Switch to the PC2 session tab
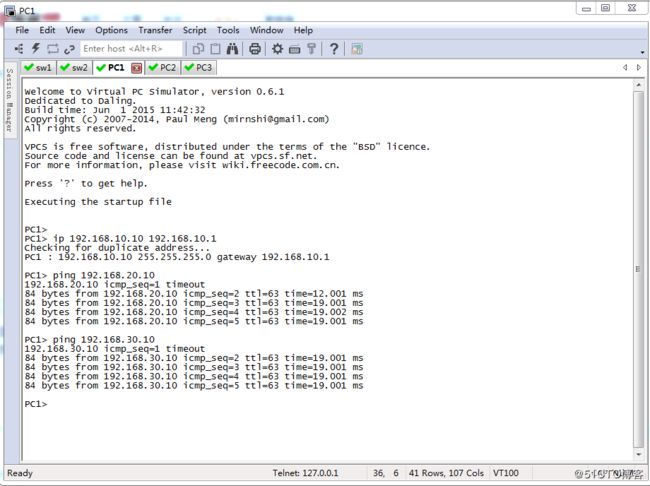Screen dimensions: 650x486 [162, 68]
